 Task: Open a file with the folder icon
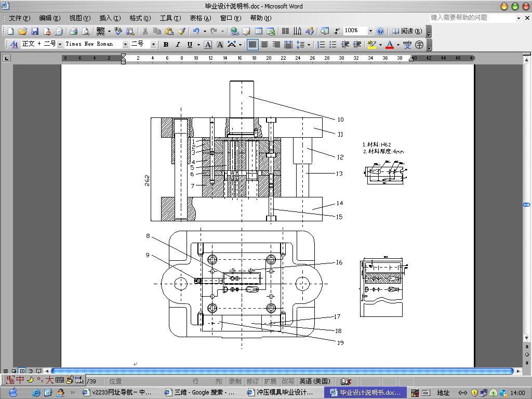coord(23,31)
